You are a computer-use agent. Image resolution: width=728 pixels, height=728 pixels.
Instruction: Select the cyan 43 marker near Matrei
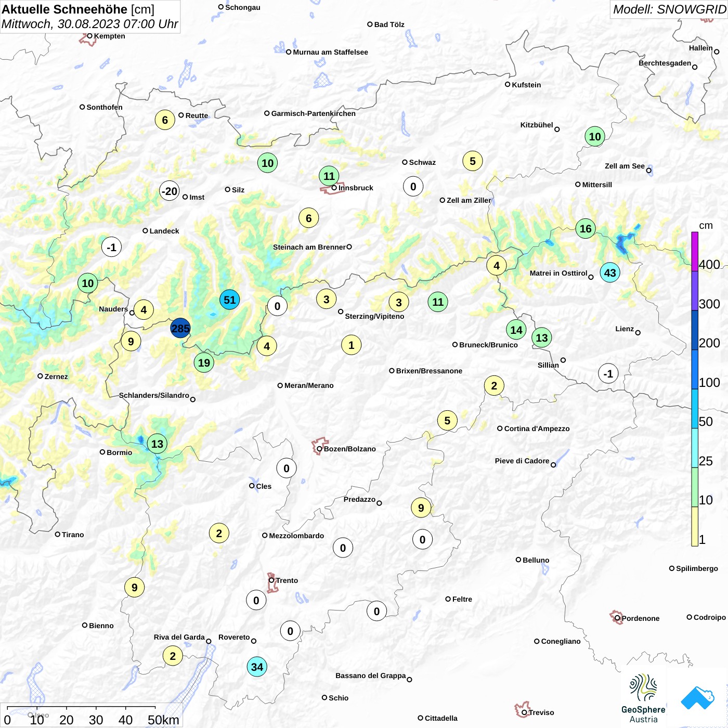610,272
